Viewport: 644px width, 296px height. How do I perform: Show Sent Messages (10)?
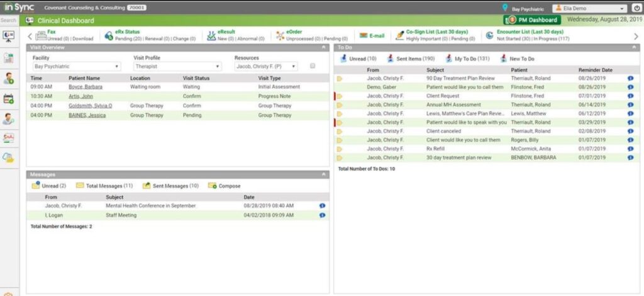[170, 186]
